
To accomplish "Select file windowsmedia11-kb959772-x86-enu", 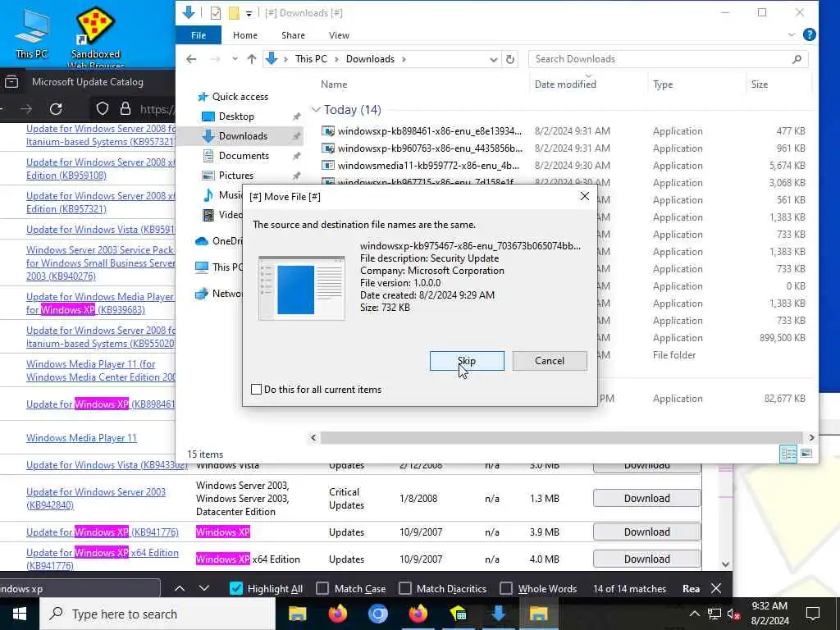I will pyautogui.click(x=428, y=166).
